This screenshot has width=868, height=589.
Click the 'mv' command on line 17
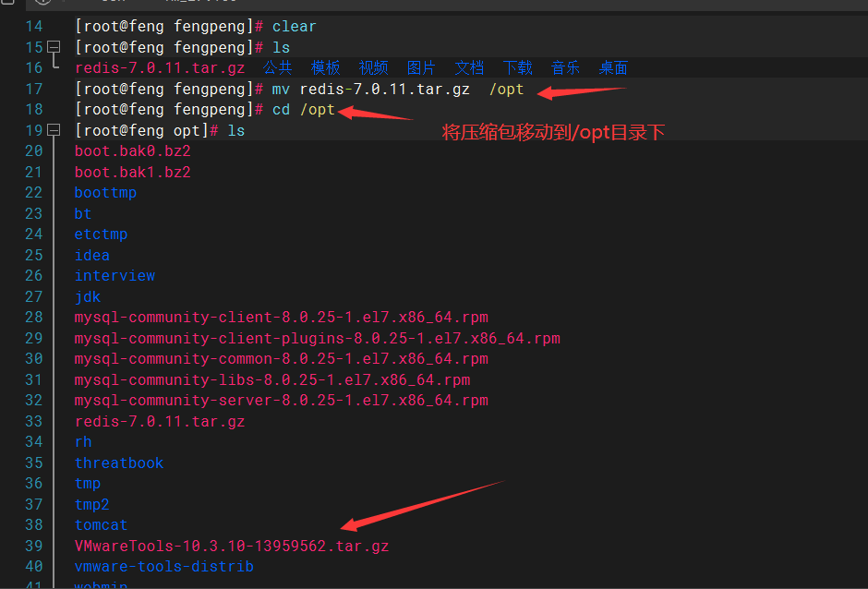tap(281, 90)
